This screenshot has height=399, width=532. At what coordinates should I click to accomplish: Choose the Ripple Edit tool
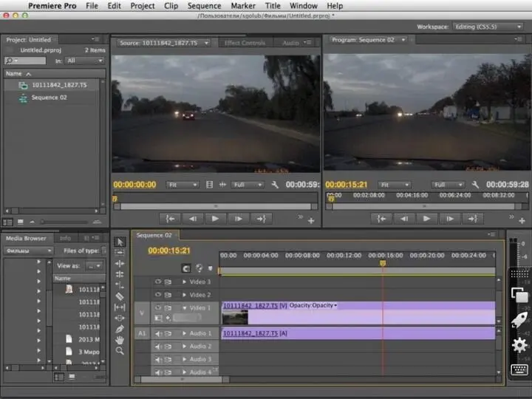120,263
